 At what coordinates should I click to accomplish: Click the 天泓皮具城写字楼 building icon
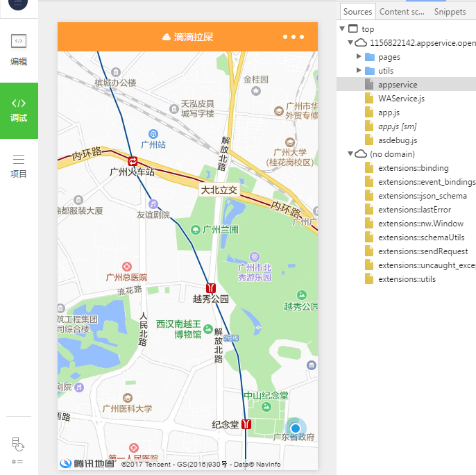pos(174,109)
